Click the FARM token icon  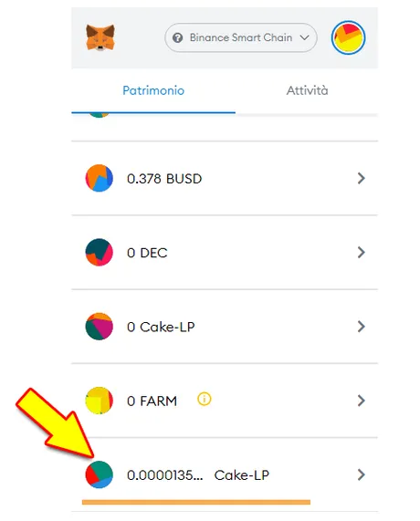coord(100,401)
